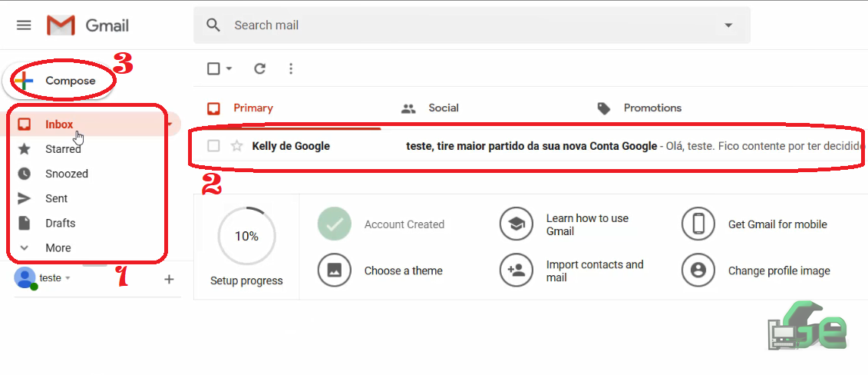Click the Compose button

pyautogui.click(x=58, y=81)
